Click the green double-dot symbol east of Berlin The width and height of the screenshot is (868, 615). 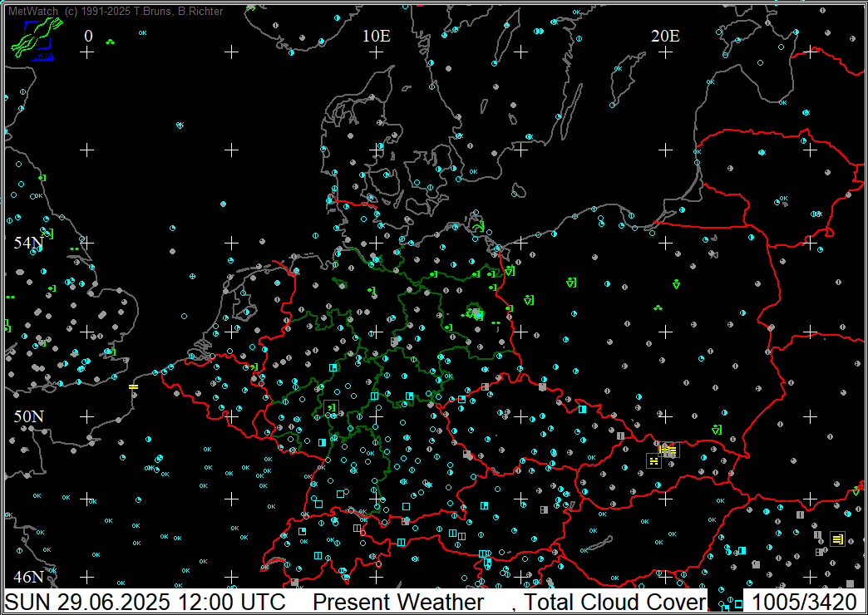pos(496,322)
